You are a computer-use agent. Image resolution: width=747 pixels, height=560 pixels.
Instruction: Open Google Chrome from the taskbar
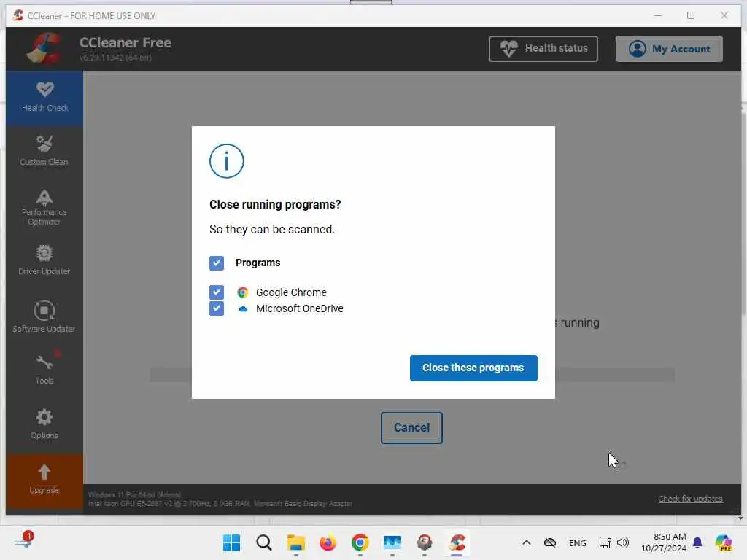[360, 542]
